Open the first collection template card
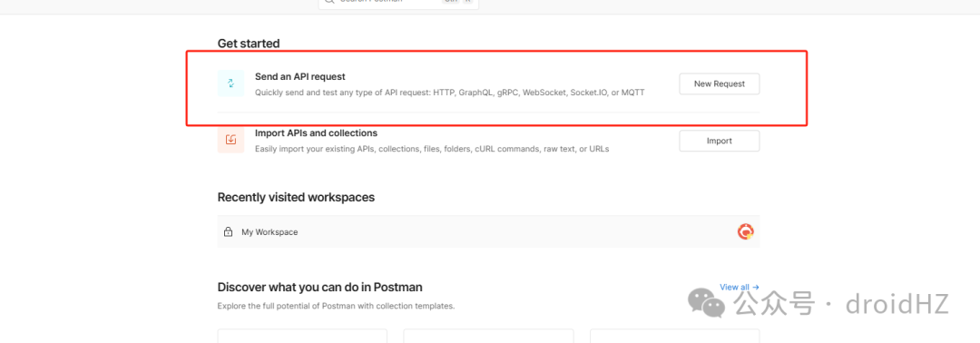Viewport: 980px width, 343px height. [x=302, y=336]
